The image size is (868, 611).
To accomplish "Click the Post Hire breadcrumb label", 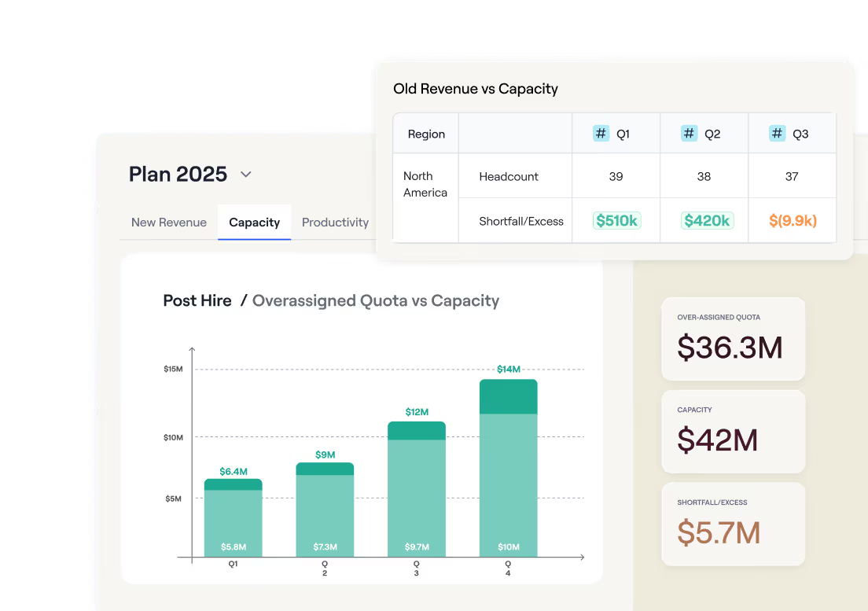I will point(197,300).
